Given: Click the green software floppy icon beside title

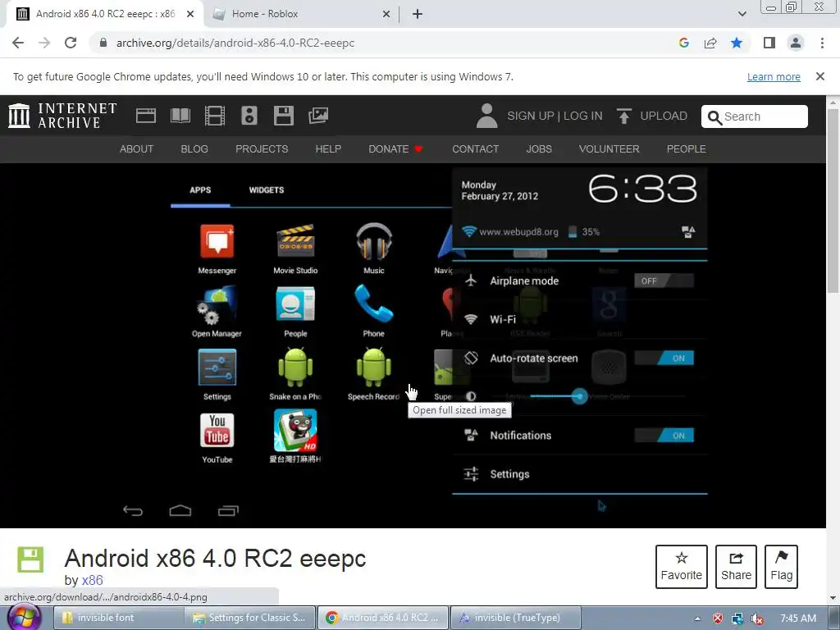Looking at the screenshot, I should click(x=30, y=559).
